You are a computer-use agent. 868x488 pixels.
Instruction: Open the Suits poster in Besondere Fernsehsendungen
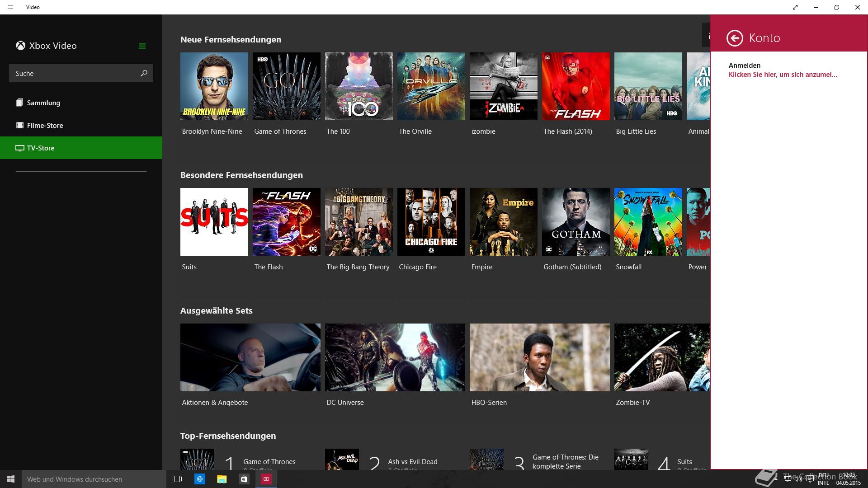click(214, 222)
